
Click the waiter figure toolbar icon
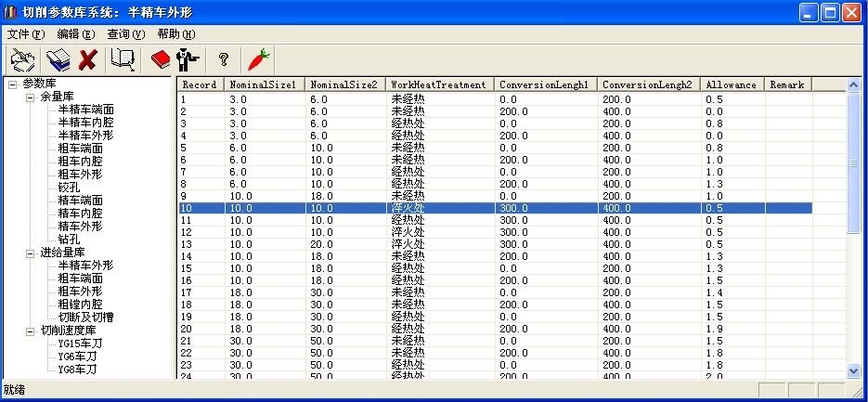pyautogui.click(x=186, y=60)
